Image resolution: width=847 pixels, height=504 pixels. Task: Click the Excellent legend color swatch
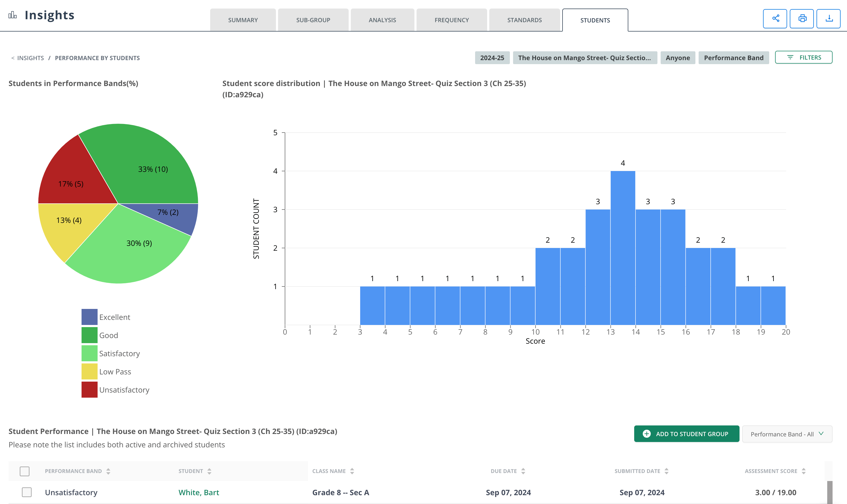point(89,317)
